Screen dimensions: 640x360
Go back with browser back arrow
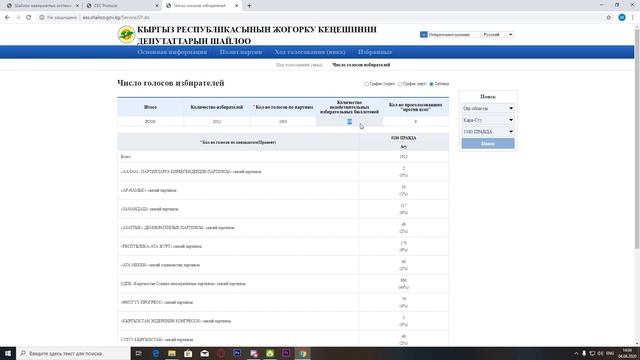[x=7, y=18]
